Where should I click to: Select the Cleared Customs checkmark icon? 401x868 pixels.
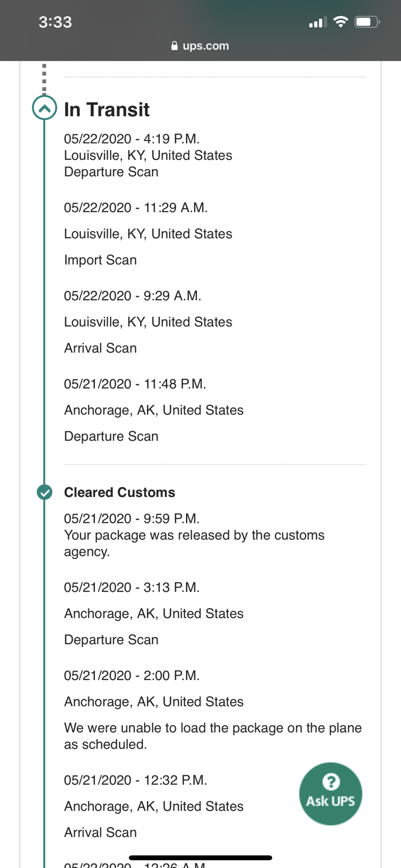click(x=45, y=492)
